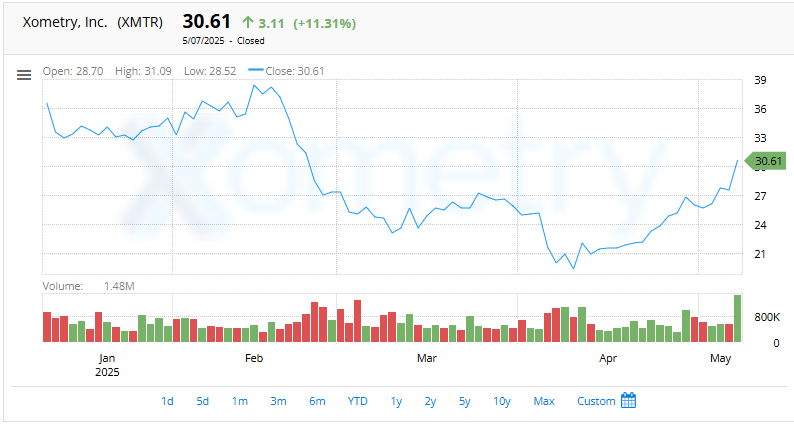Click the green price-up arrow
Image resolution: width=794 pixels, height=424 pixels.
tap(247, 22)
